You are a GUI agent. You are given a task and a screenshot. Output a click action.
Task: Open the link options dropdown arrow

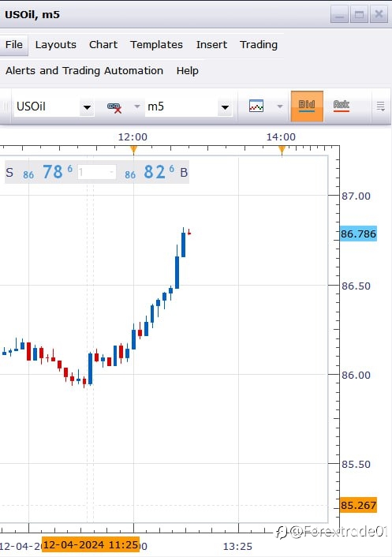[x=137, y=107]
